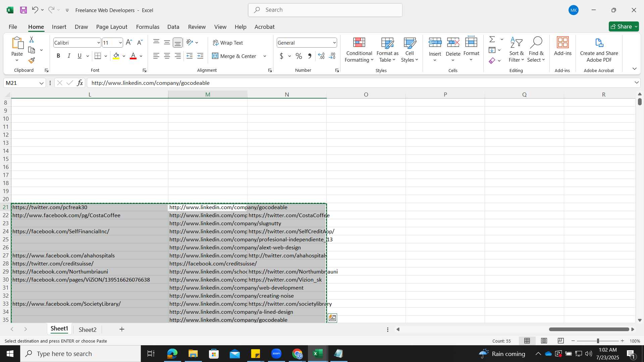Open the File tab
The image size is (644, 362).
coord(13,27)
